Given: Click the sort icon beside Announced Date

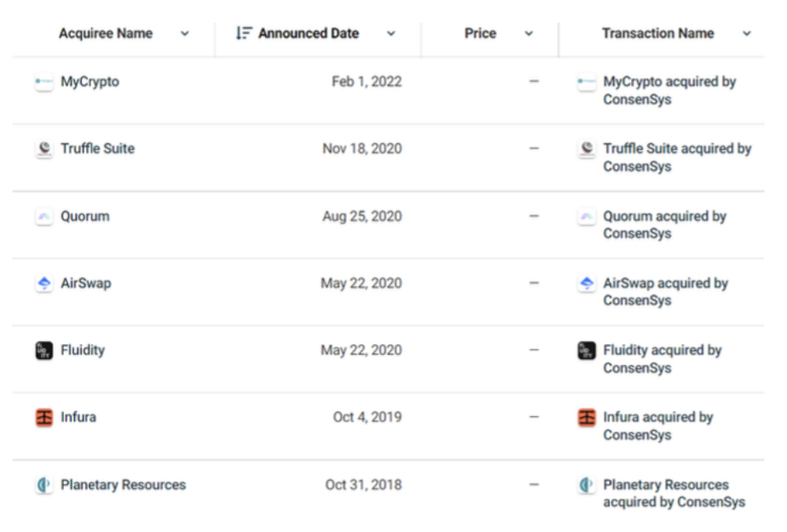Looking at the screenshot, I should (244, 33).
